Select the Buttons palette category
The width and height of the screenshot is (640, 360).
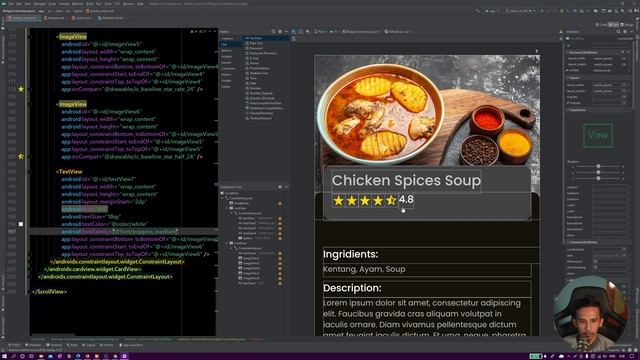(x=226, y=51)
